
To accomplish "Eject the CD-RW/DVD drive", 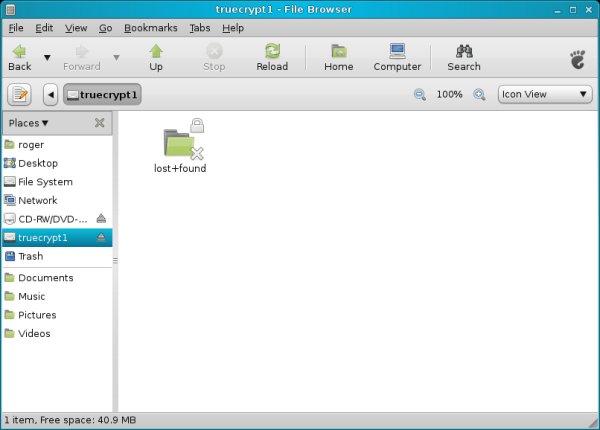I will click(101, 218).
